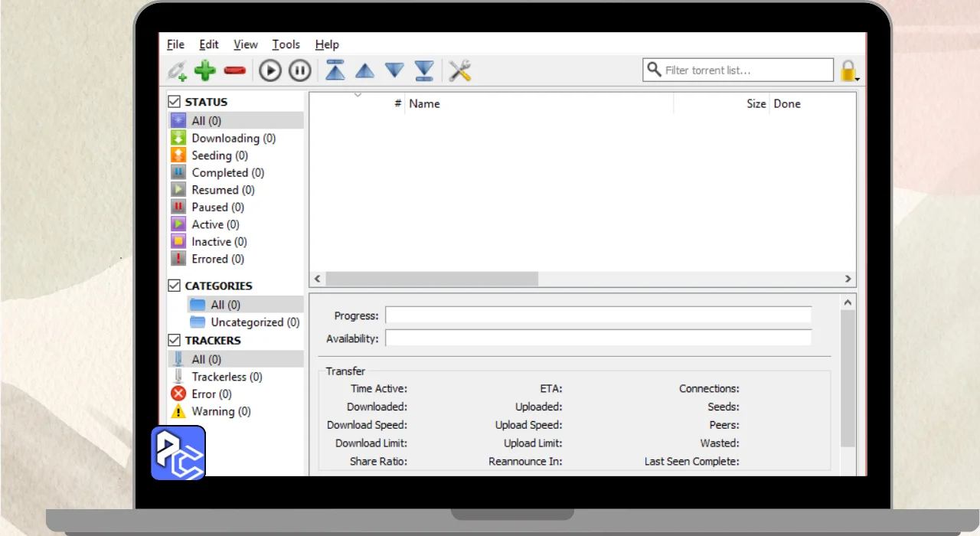Open the View menu
This screenshot has height=536, width=980.
(x=245, y=44)
